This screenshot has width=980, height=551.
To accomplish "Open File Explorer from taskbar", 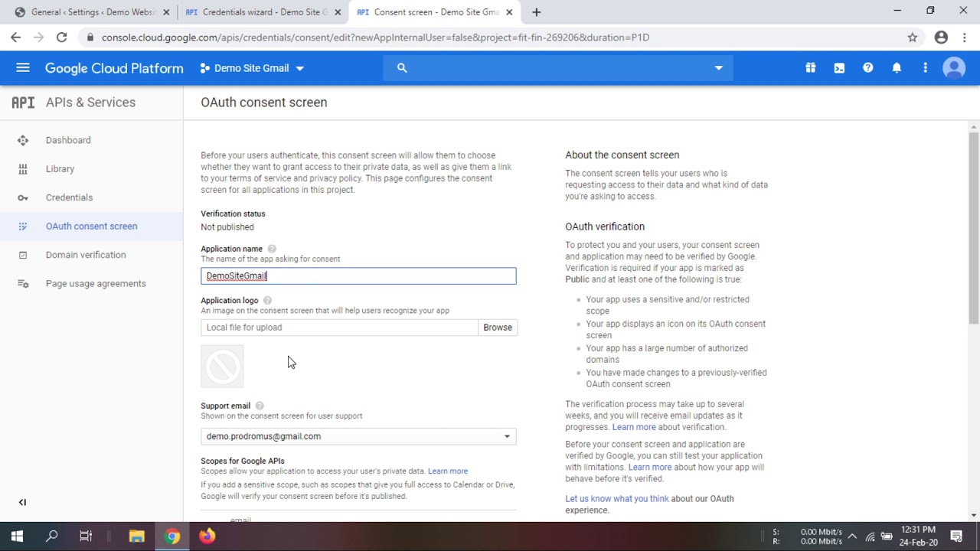I will pyautogui.click(x=136, y=536).
